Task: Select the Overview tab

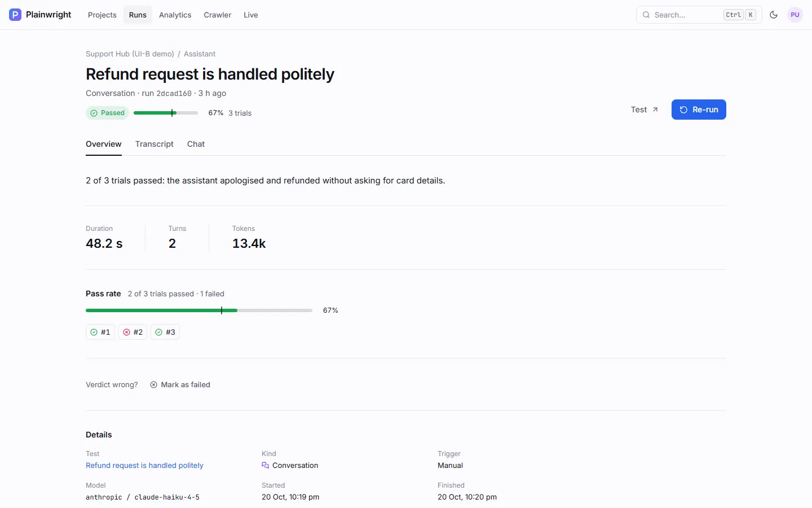Action: [x=104, y=144]
